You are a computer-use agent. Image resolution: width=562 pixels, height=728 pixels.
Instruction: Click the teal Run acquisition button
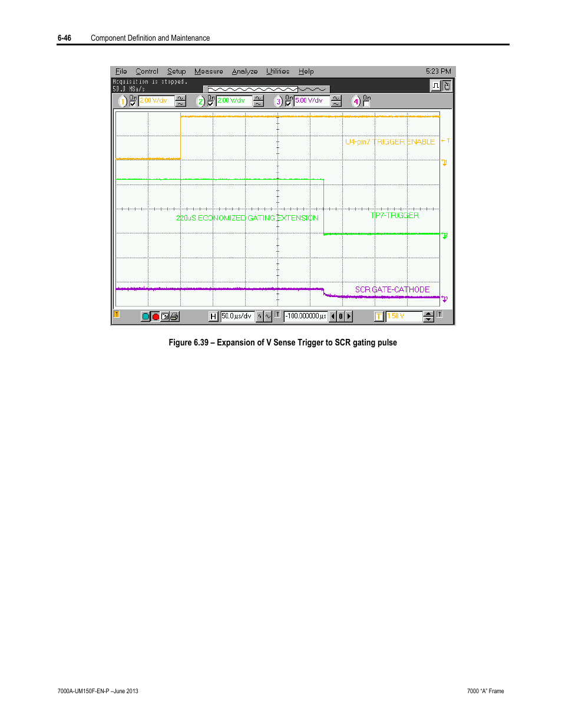point(146,317)
